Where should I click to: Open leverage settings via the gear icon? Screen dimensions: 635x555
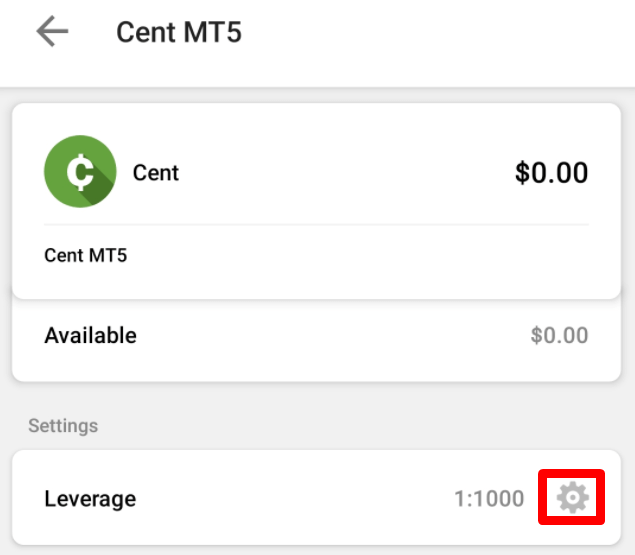pos(572,497)
